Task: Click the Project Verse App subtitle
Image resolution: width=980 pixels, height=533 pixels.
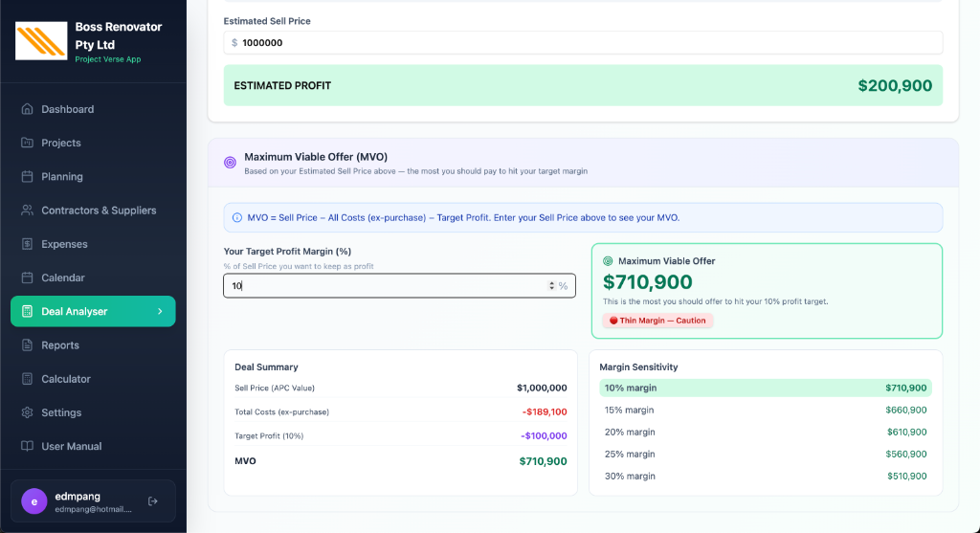Action: click(108, 59)
